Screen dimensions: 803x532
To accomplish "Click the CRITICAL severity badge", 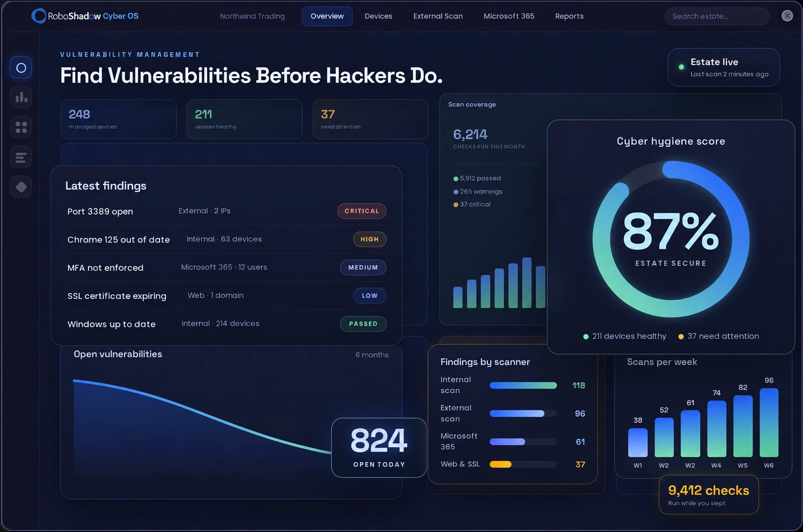I will click(x=362, y=211).
